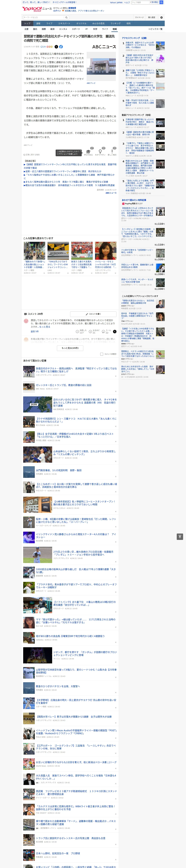The image size is (186, 868).
Task: Dismiss the ゼレンスキー氏とトランプ氏 article with its X
Action: coord(116,392)
